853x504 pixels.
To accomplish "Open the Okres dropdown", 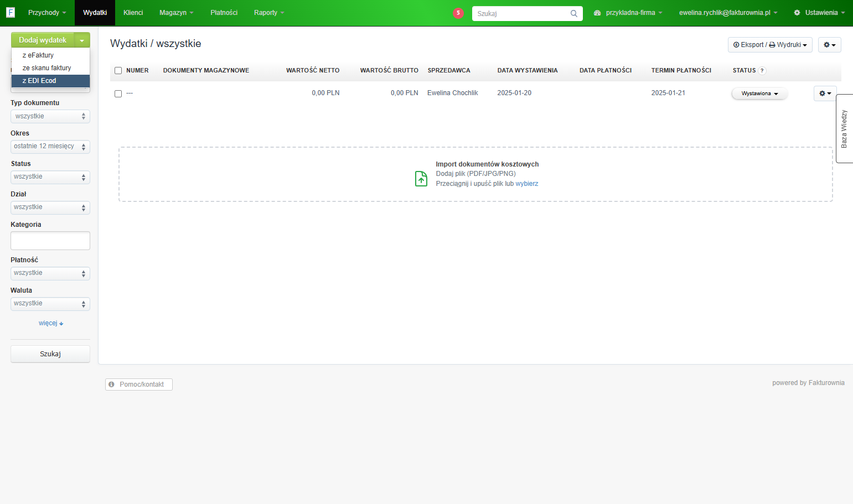I will coord(50,147).
